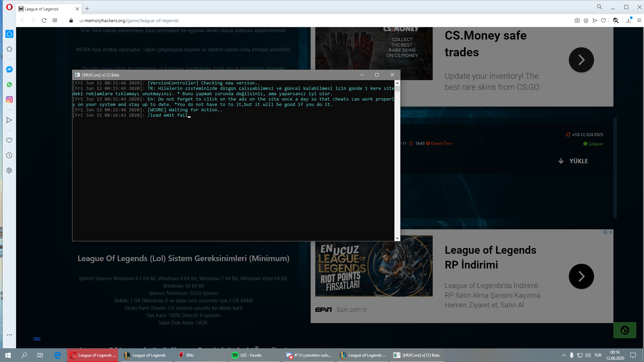Open the taskbar clock and calendar

(x=615, y=355)
